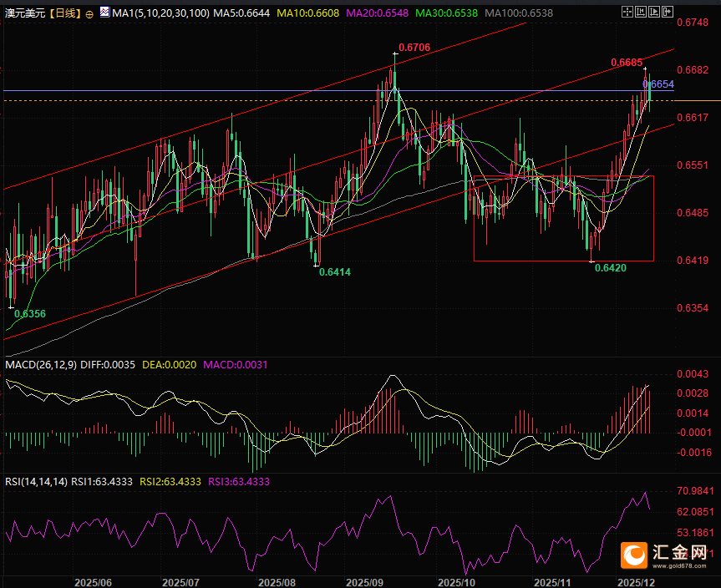Click the 澳元美元 symbol title
Viewport: 721px width, 588px height.
23,14
